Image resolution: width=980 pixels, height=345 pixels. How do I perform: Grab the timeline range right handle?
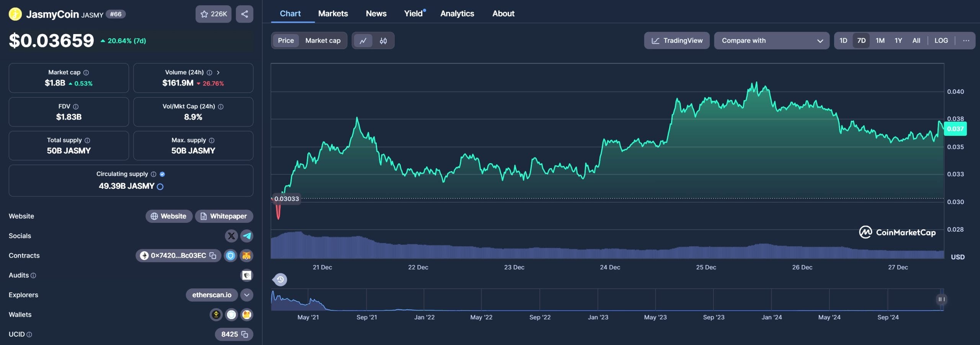(941, 299)
